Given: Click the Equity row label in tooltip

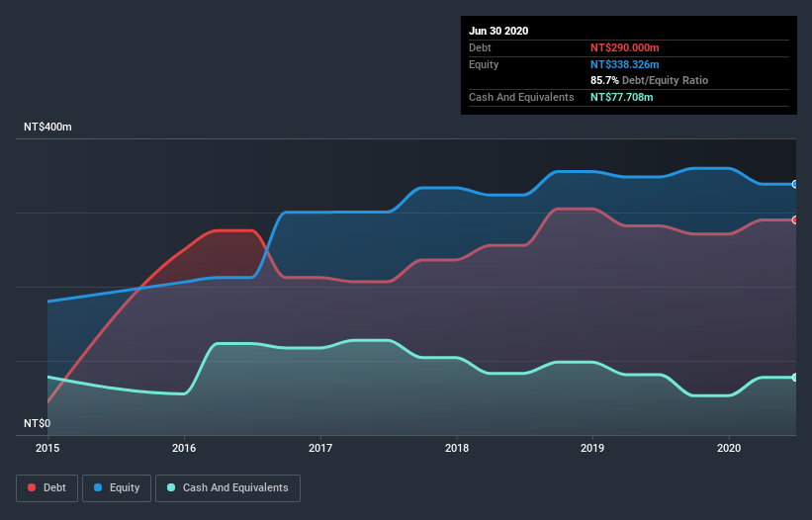Looking at the screenshot, I should (484, 64).
